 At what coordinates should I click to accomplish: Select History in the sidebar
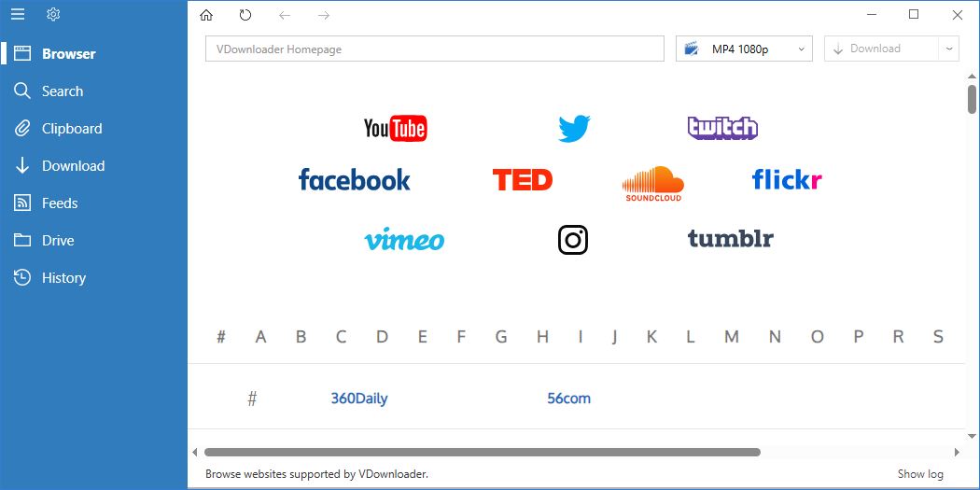click(x=93, y=278)
